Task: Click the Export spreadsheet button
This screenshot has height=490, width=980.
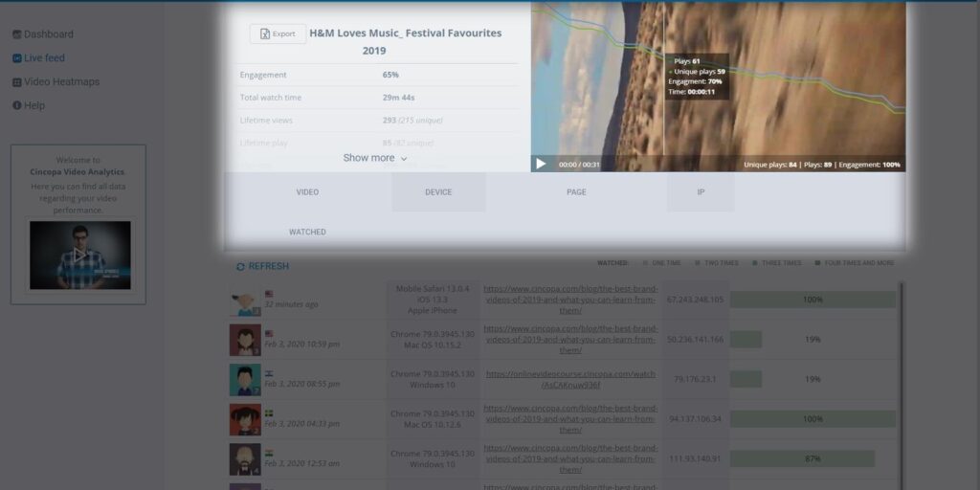Action: [x=278, y=33]
